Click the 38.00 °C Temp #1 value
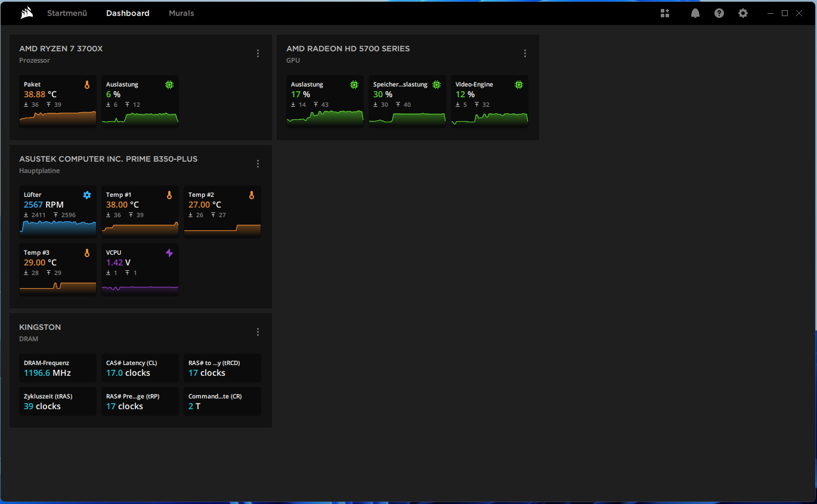 (122, 205)
